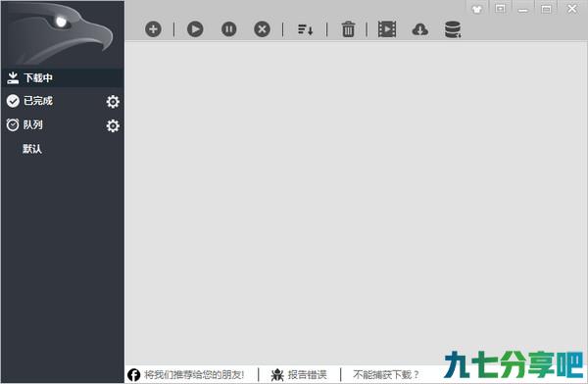Click 将我们推荐给您的朋友 link

click(194, 374)
